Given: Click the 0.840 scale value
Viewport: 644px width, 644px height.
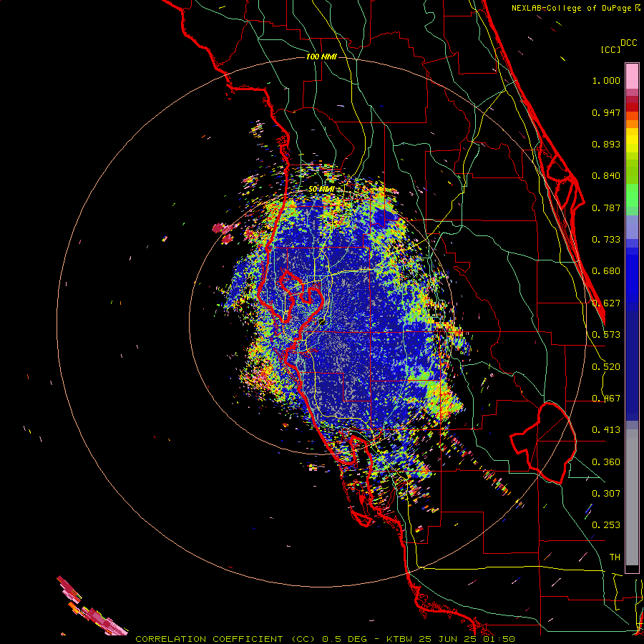Looking at the screenshot, I should pos(606,176).
